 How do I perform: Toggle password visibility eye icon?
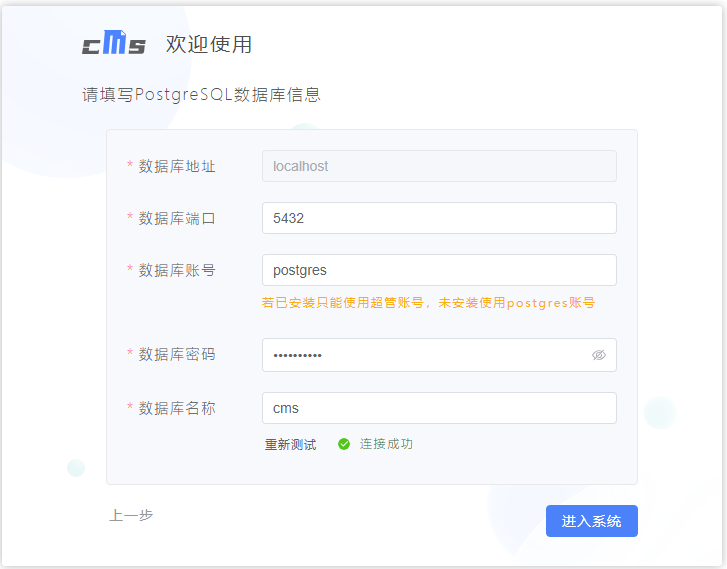[x=599, y=355]
